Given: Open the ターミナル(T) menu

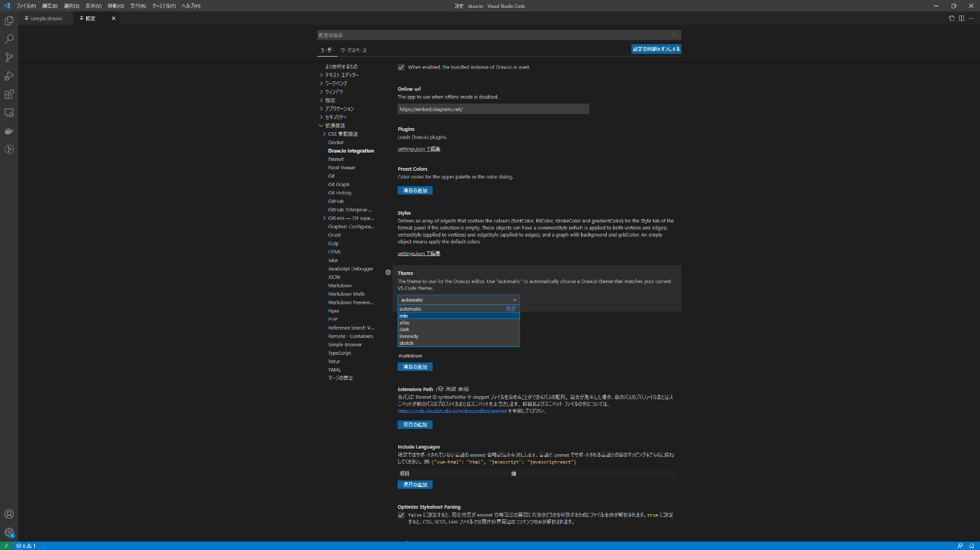Looking at the screenshot, I should tap(163, 6).
